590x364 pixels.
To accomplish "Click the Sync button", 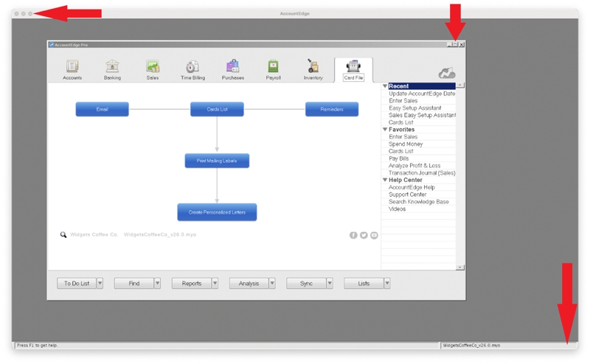I will pos(306,283).
